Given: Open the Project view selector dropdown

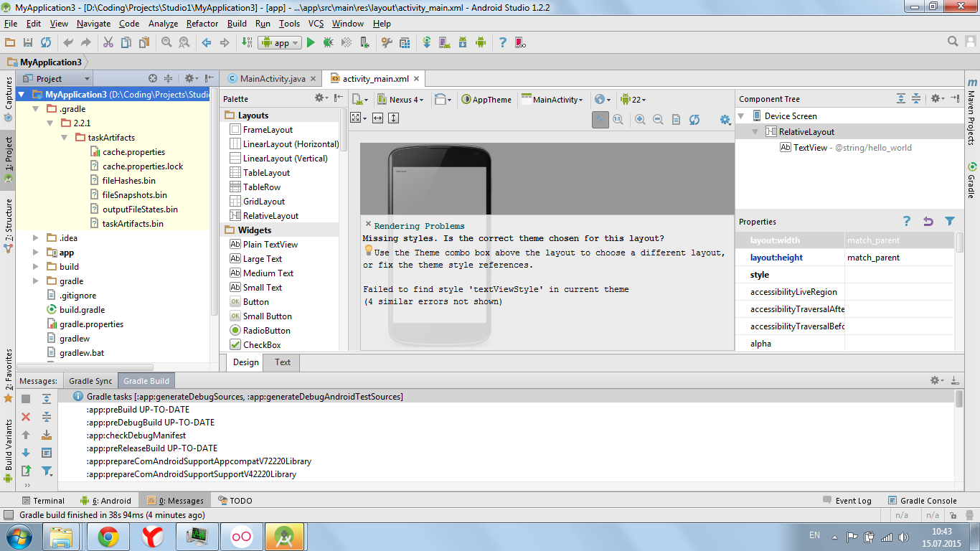Looking at the screenshot, I should [x=58, y=79].
